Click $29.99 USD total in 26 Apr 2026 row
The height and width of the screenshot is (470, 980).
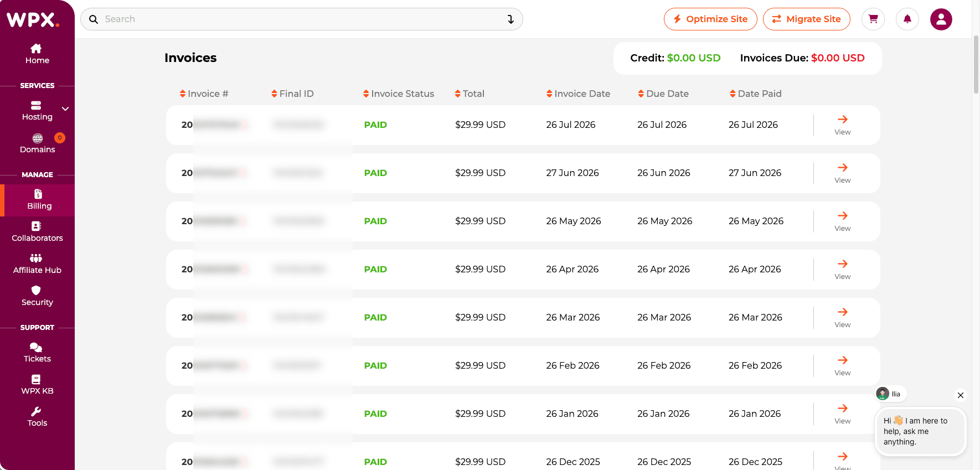click(481, 270)
